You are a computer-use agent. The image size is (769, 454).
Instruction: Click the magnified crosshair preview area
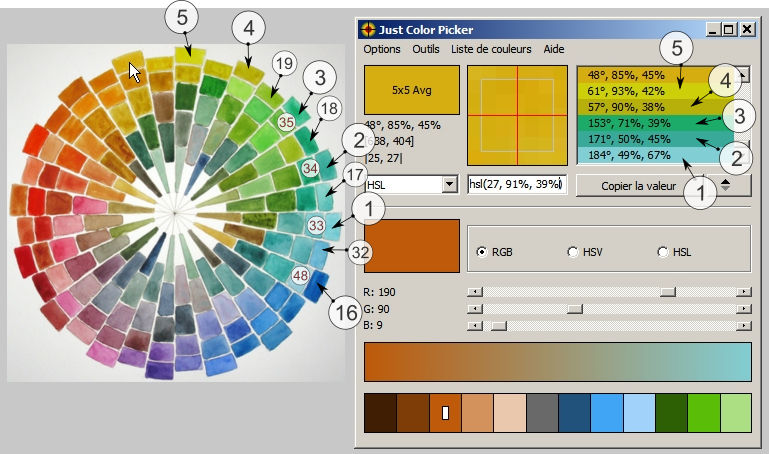click(x=517, y=116)
